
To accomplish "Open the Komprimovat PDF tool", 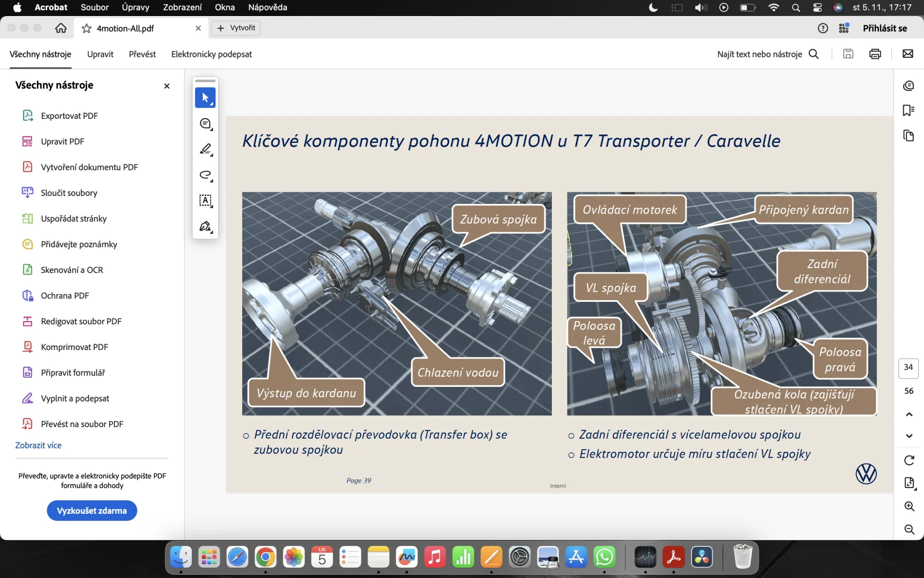I will (74, 347).
